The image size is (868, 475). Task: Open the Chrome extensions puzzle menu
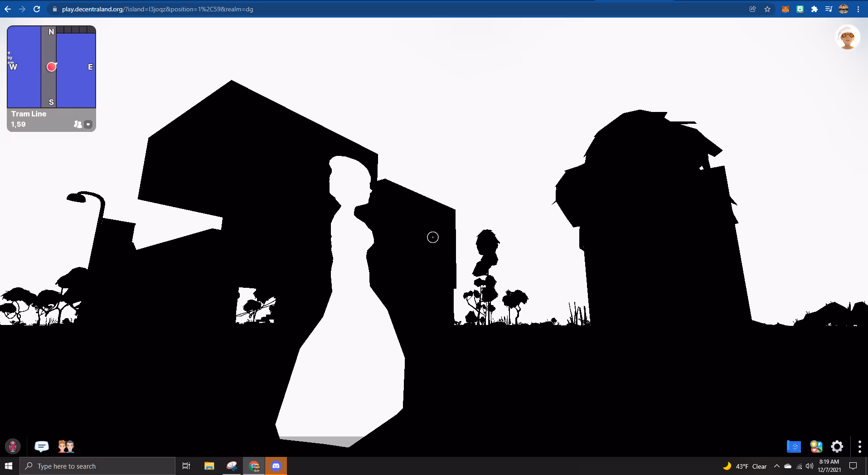point(815,9)
